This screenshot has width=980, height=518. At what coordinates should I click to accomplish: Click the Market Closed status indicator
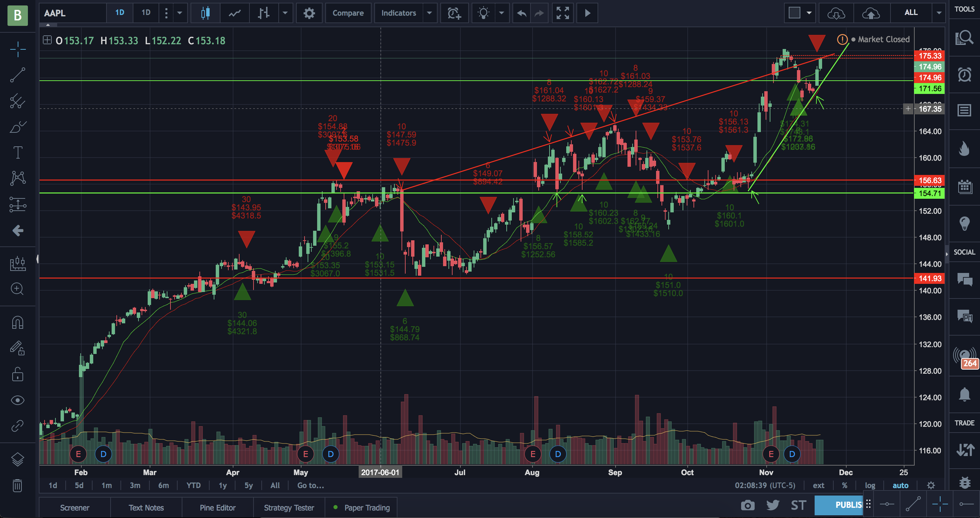(x=880, y=39)
